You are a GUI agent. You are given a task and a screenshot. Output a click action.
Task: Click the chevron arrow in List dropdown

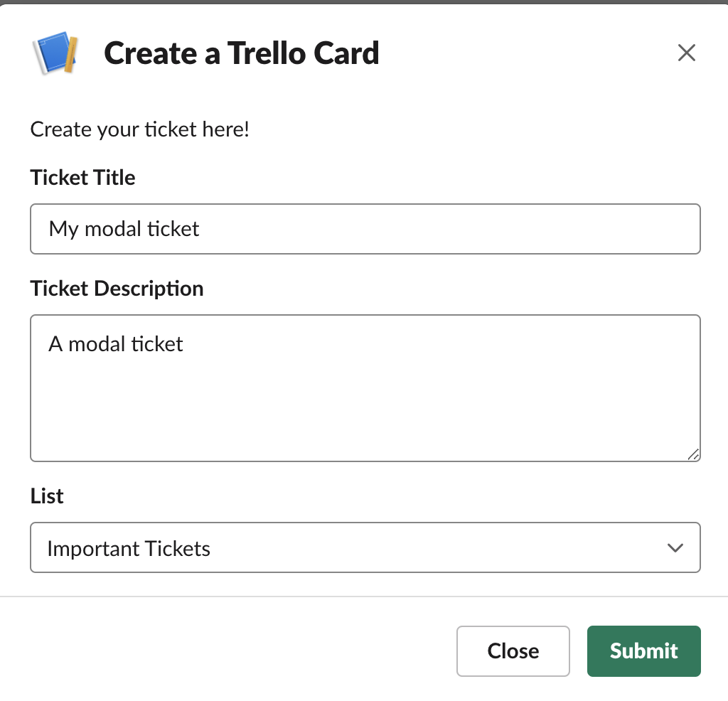(675, 548)
